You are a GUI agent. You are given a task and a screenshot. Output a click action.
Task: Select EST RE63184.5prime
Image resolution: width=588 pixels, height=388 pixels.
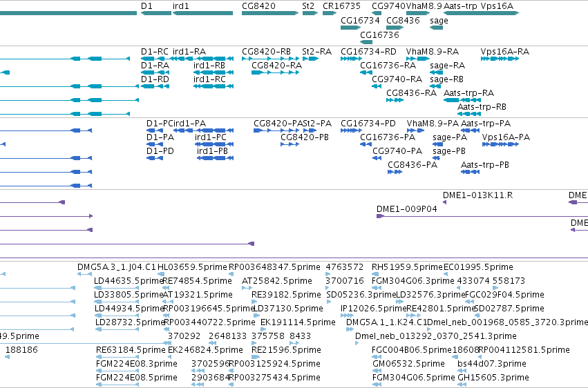click(117, 357)
